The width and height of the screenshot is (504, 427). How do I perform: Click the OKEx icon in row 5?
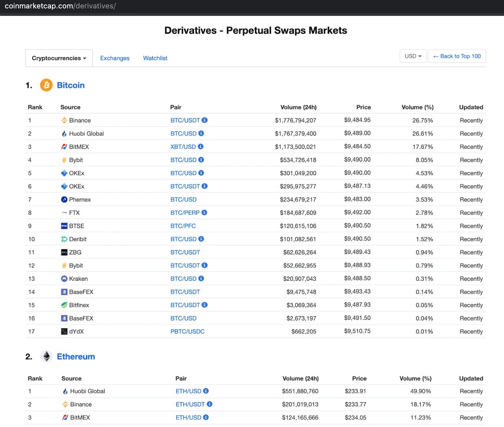point(64,173)
